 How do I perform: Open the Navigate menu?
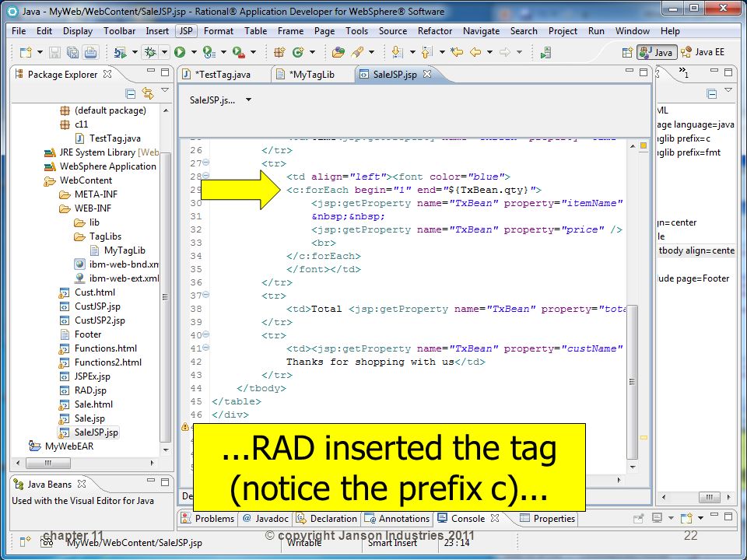coord(481,31)
